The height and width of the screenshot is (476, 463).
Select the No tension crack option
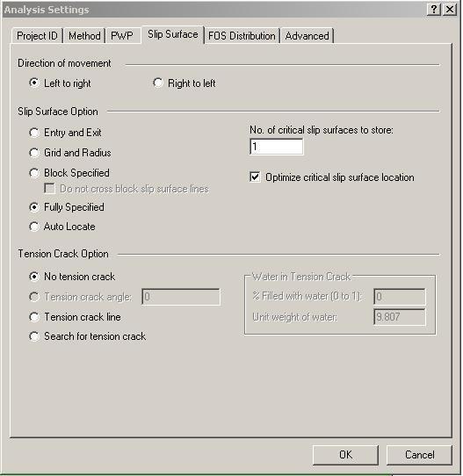pyautogui.click(x=72, y=277)
